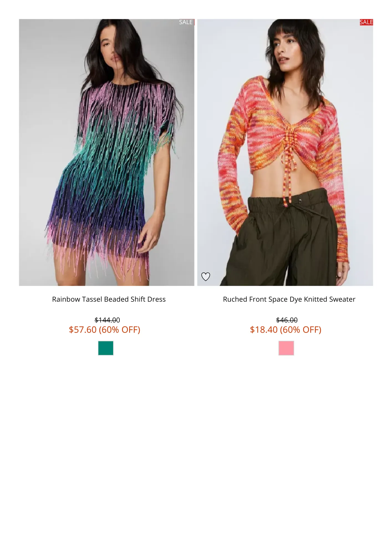
Task: Open the Rainbow Tassel Beaded Shift Dress title link
Action: 109,299
